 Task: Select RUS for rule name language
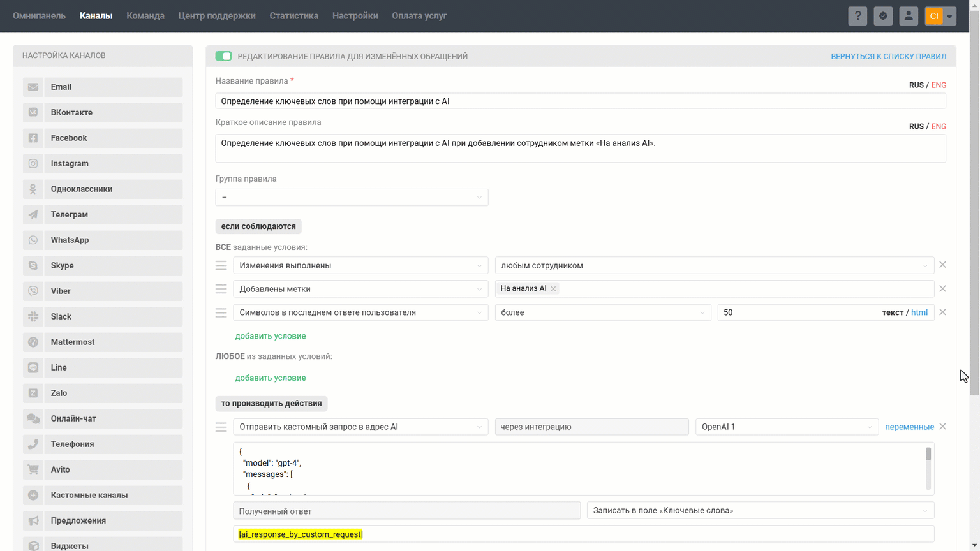[916, 85]
